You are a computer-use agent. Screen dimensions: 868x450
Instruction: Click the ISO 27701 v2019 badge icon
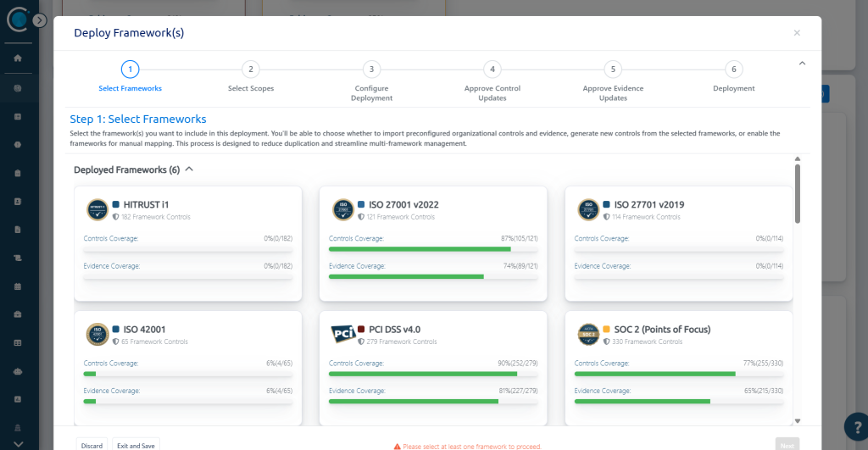[x=588, y=210]
